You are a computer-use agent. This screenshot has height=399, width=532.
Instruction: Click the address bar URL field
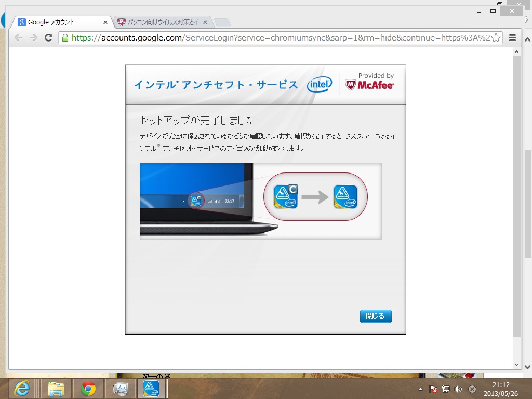tap(280, 37)
